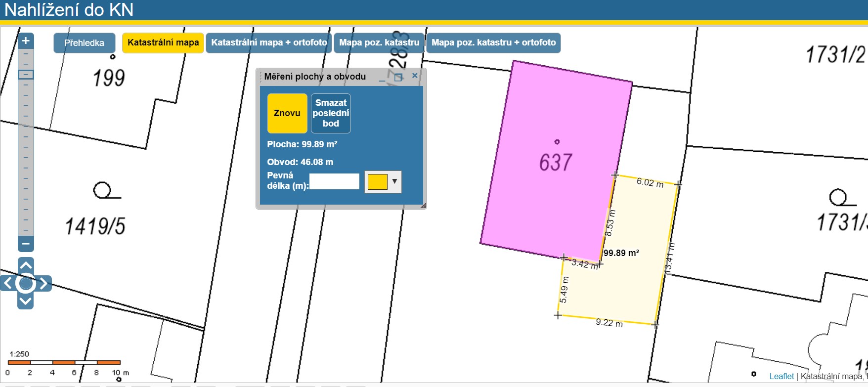Reset map view with center circle
The height and width of the screenshot is (387, 868).
(x=26, y=283)
